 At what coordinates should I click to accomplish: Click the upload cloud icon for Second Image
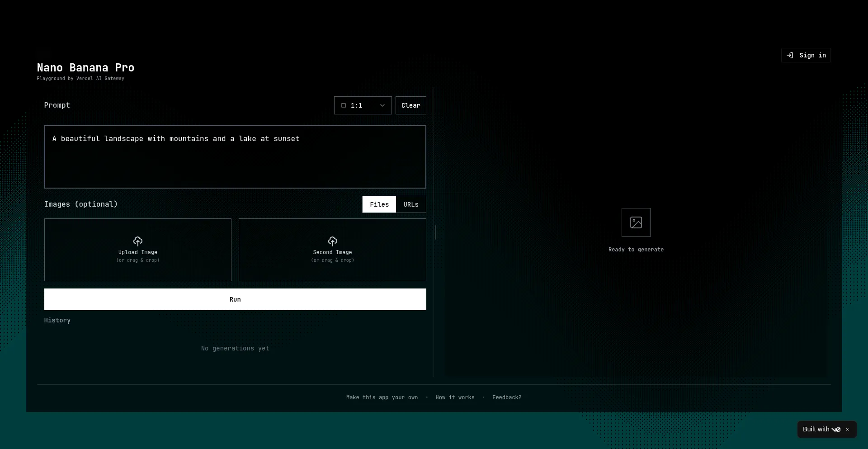click(x=333, y=241)
